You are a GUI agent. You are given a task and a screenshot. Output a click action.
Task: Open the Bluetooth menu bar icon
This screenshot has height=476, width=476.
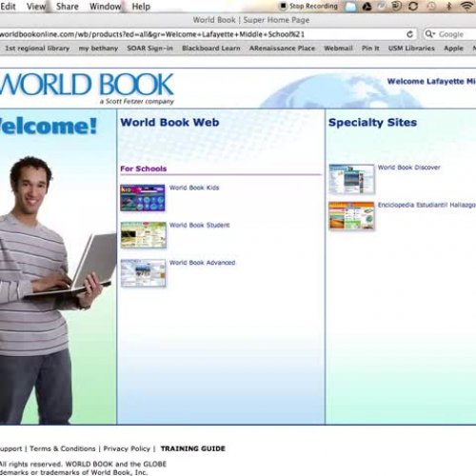448,6
